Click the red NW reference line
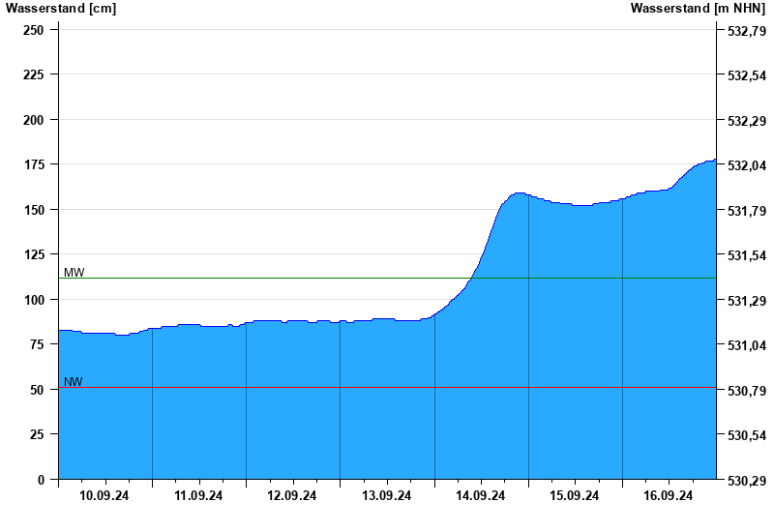This screenshot has width=774, height=532. click(x=388, y=388)
